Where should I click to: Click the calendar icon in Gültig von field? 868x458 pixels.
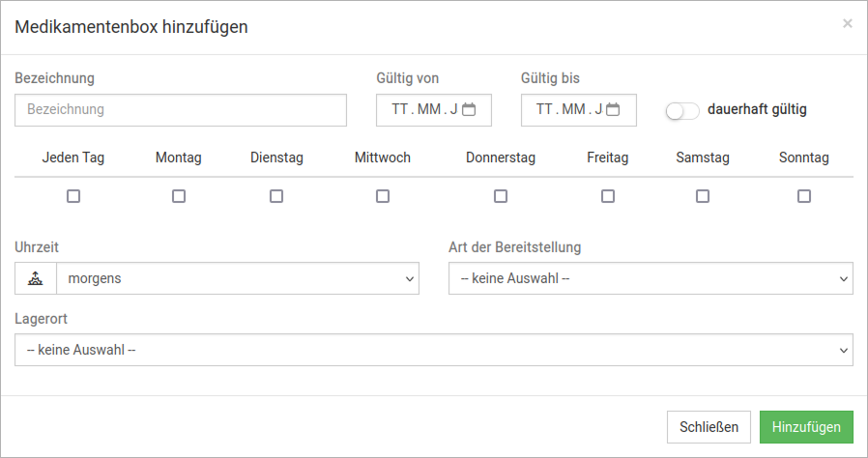[469, 109]
